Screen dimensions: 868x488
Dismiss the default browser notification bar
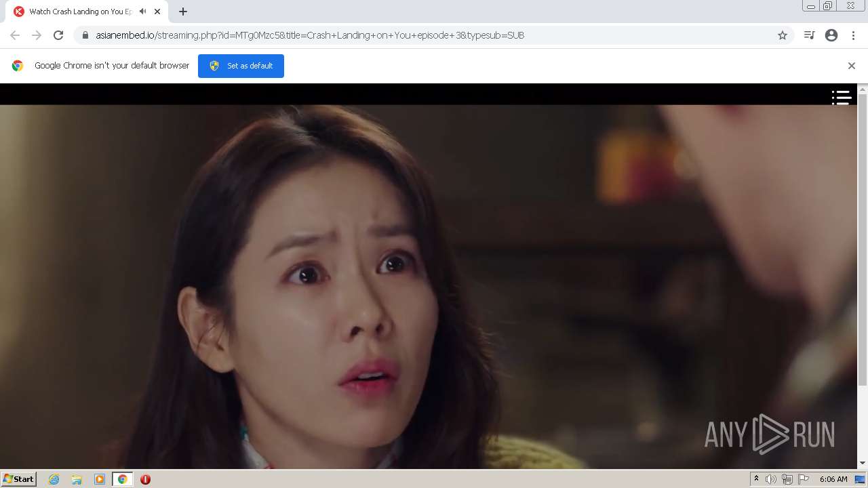[852, 66]
